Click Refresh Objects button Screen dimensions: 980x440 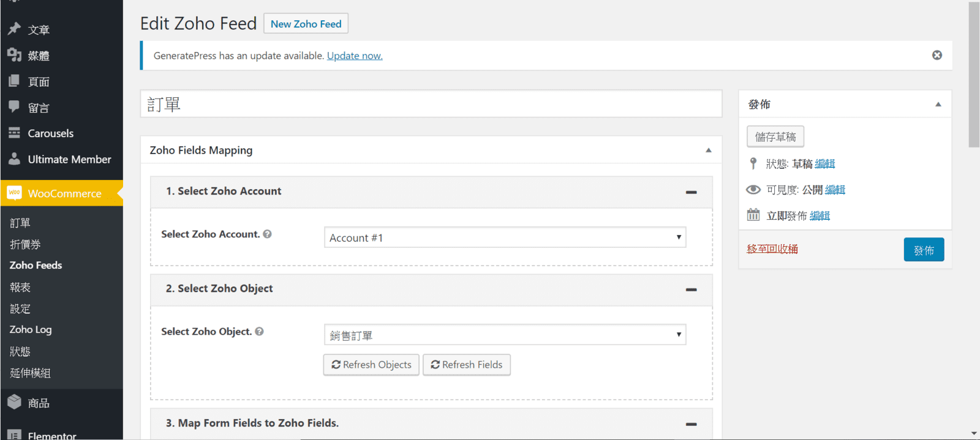(x=371, y=365)
